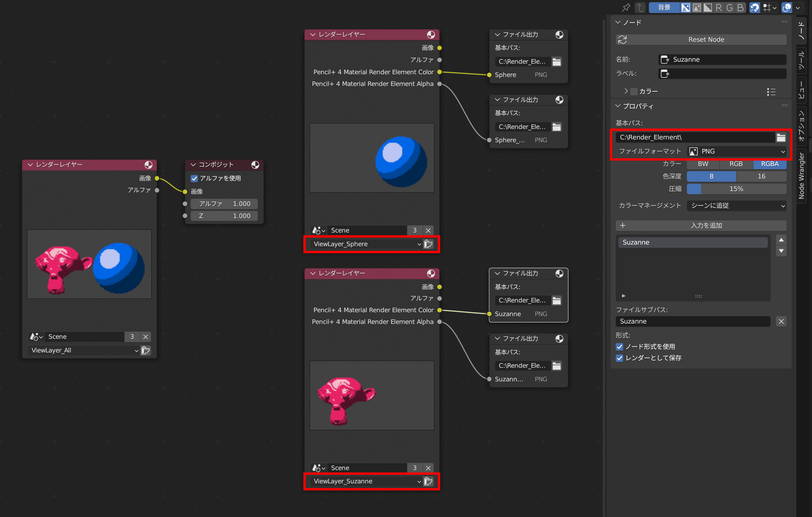Open ViewLayer_All layer dropdown
Viewport: 812px width, 517px height.
point(84,350)
